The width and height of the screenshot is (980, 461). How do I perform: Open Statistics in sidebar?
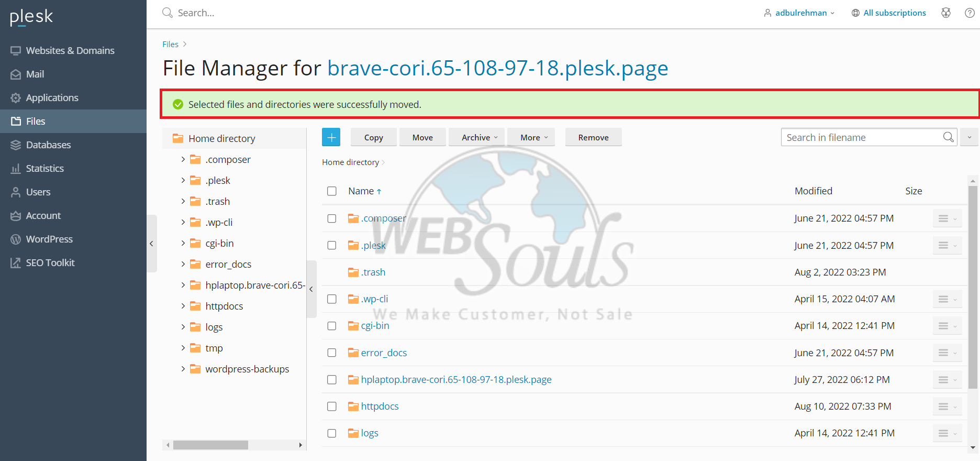(x=73, y=168)
